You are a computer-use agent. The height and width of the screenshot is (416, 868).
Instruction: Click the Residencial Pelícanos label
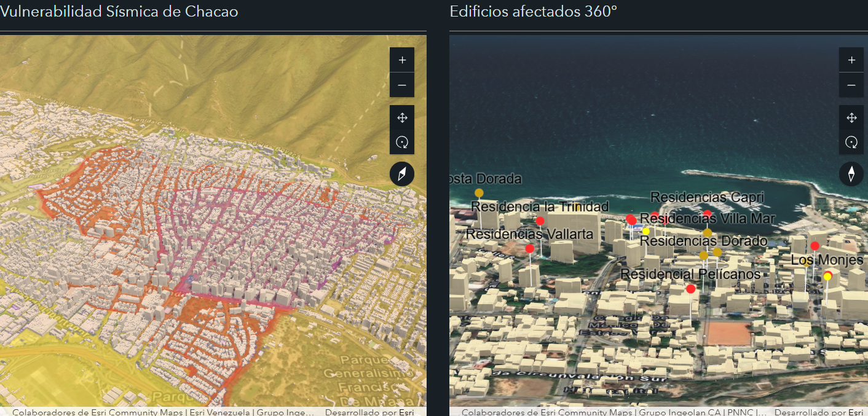tap(690, 274)
